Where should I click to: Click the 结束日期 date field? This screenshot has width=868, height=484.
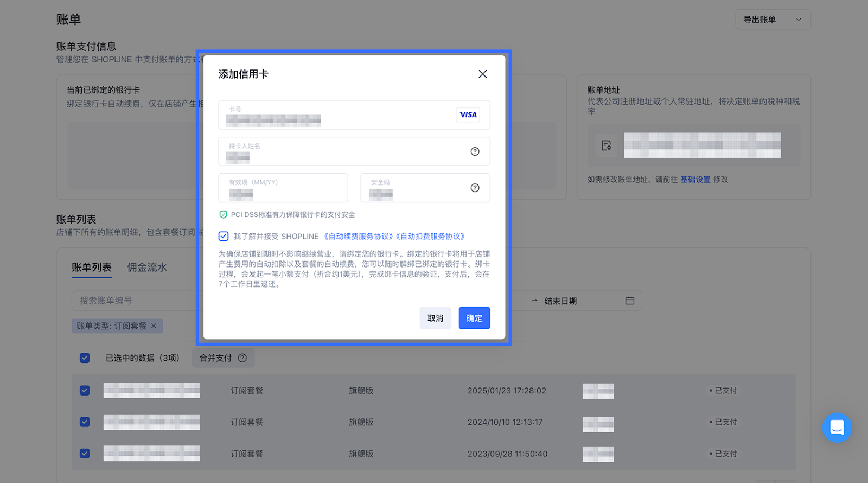560,301
